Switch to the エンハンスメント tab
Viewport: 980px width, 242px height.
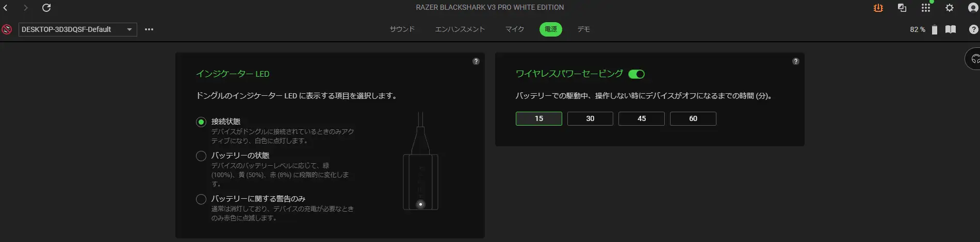460,29
